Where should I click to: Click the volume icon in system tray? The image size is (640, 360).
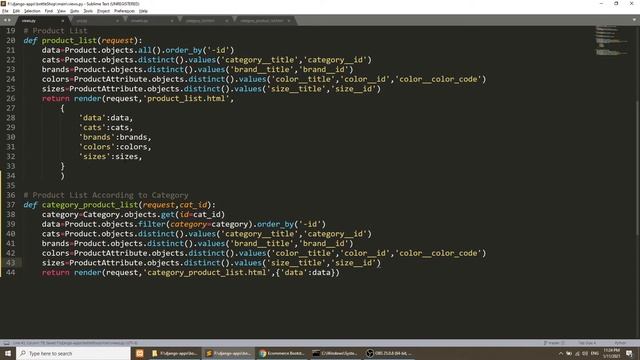[585, 353]
